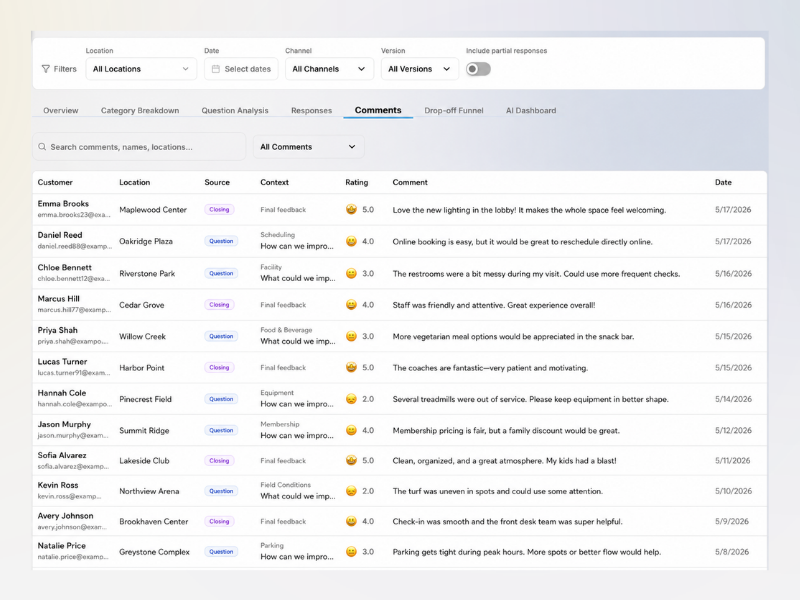Click location Riverstone Park
The image size is (800, 600).
147,274
